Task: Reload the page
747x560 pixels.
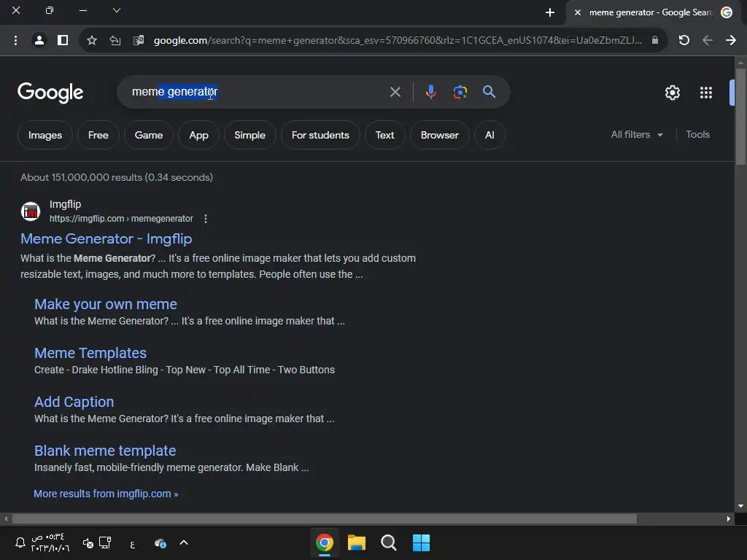Action: point(684,41)
